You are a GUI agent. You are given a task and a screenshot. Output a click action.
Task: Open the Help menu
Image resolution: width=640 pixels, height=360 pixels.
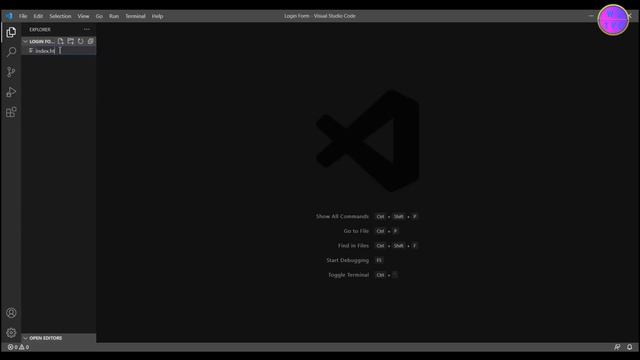pos(157,16)
